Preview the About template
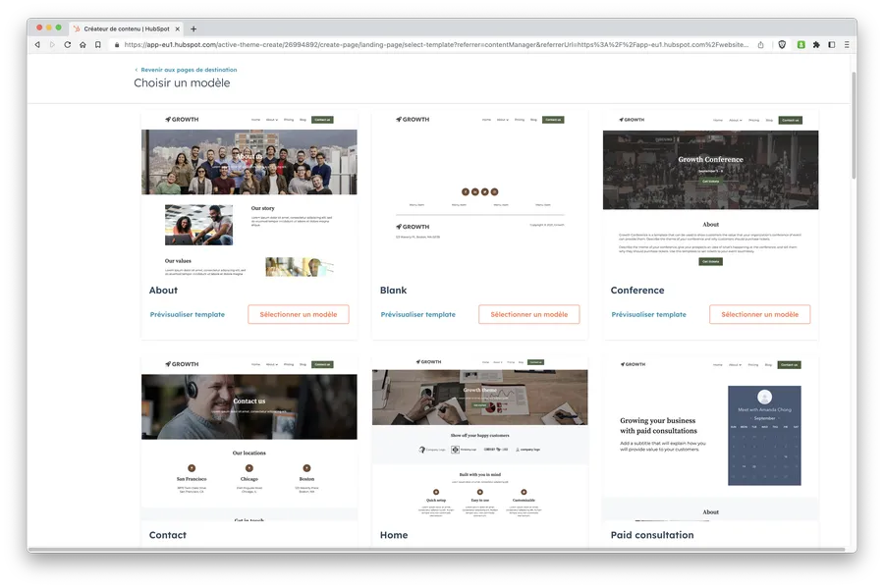Image resolution: width=884 pixels, height=588 pixels. pos(188,314)
